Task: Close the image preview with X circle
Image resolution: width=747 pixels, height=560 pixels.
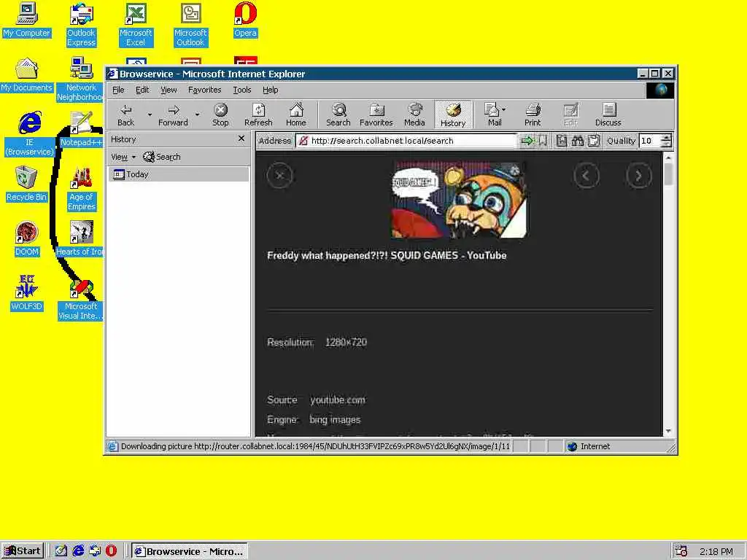Action: coord(279,176)
